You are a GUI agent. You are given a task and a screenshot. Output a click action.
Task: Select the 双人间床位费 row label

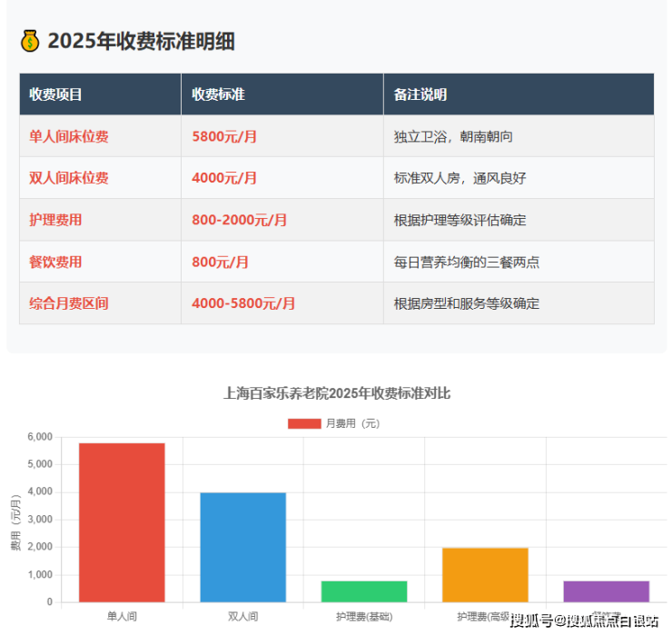click(69, 178)
